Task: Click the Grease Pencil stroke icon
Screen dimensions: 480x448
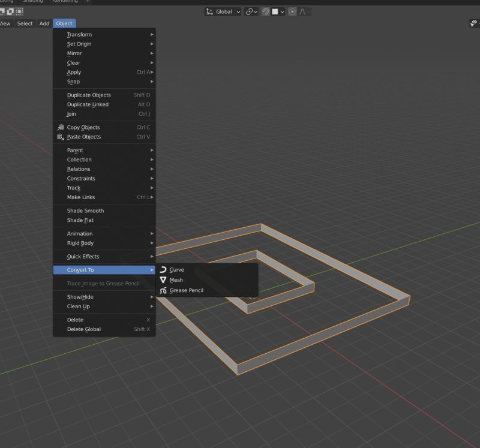Action: 163,290
